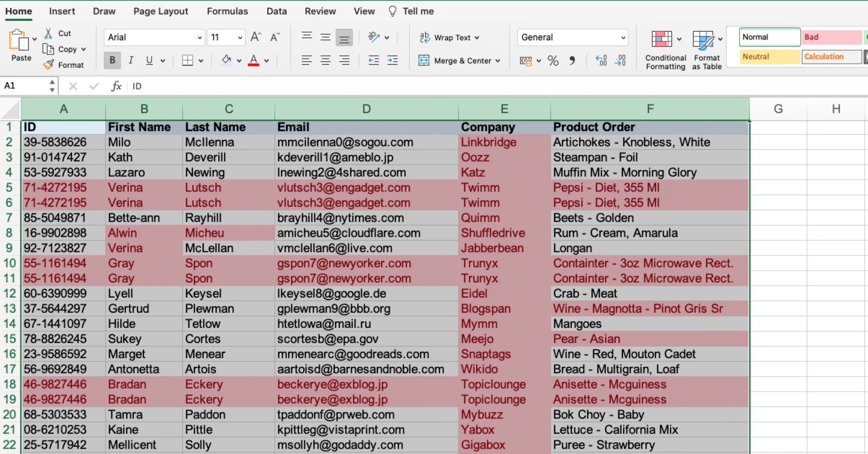Apply the Bad cell style
868x454 pixels.
tap(831, 37)
